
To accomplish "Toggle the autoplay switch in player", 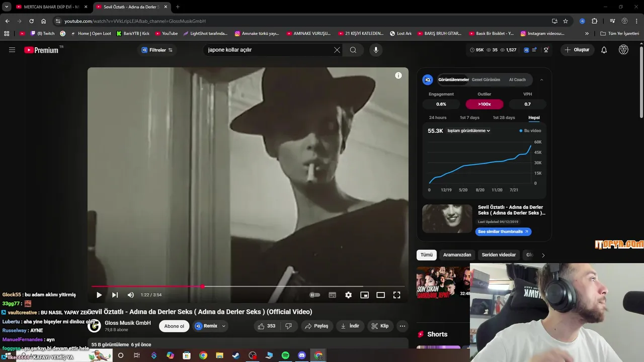I will point(314,295).
